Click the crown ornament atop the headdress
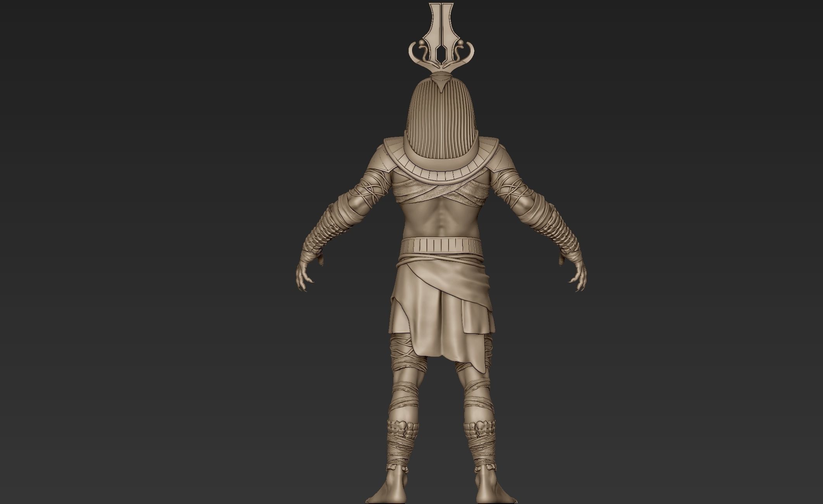Image resolution: width=823 pixels, height=504 pixels. (441, 38)
